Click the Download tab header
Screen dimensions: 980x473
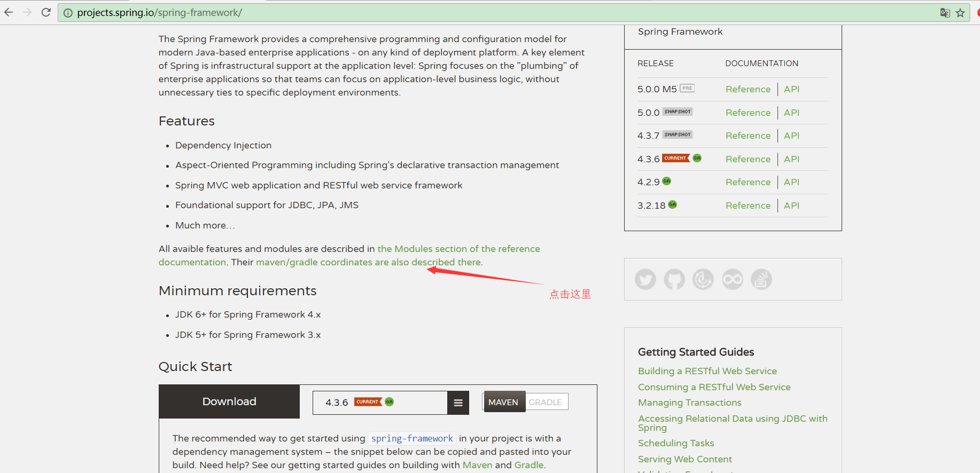pos(229,401)
